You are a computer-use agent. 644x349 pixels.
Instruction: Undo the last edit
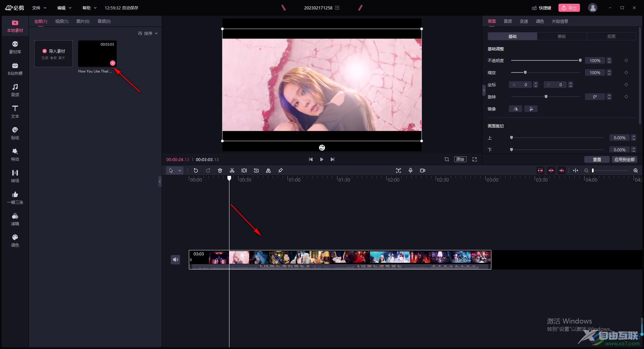[196, 170]
